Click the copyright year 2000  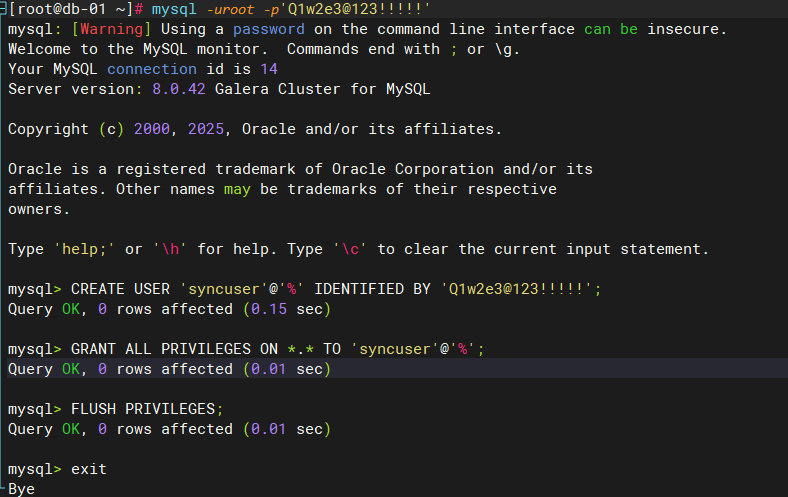tap(152, 129)
